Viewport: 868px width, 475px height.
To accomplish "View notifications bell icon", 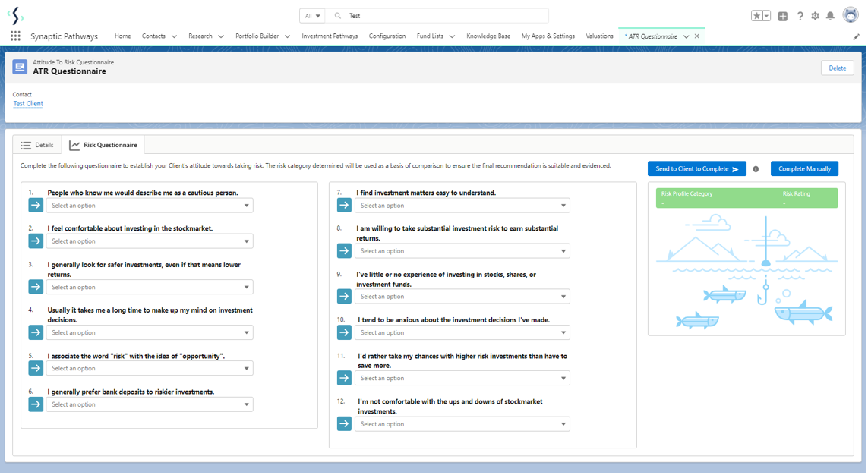I will tap(831, 16).
